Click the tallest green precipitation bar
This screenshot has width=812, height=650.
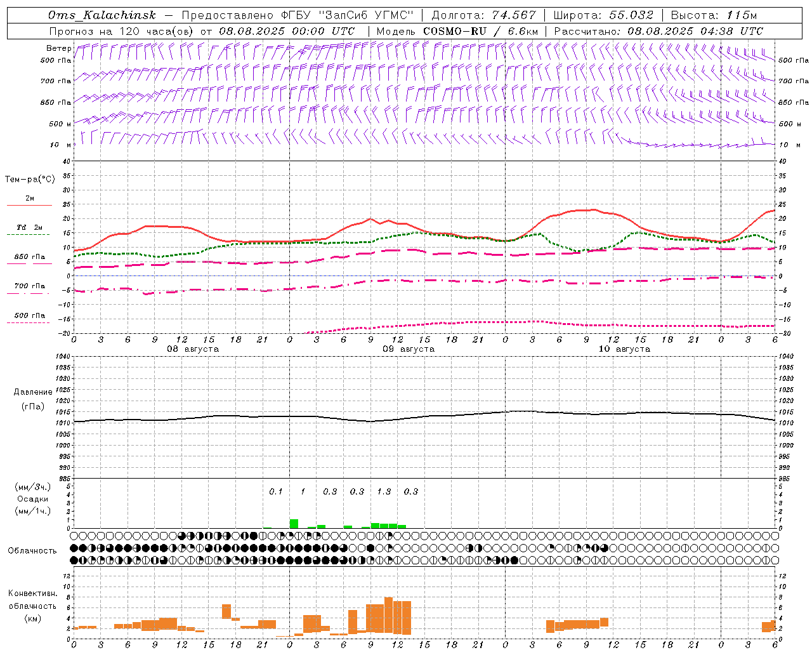pos(294,524)
